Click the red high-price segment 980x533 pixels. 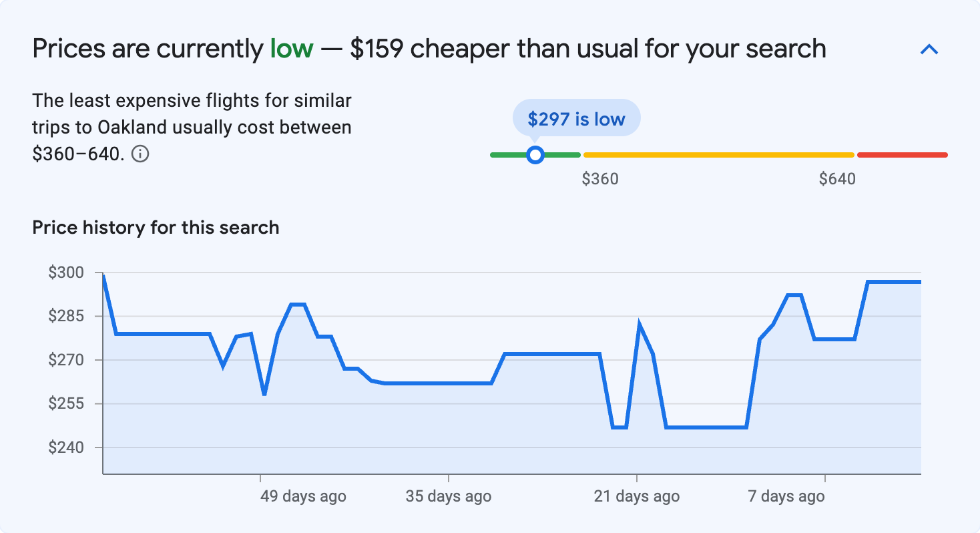(901, 154)
